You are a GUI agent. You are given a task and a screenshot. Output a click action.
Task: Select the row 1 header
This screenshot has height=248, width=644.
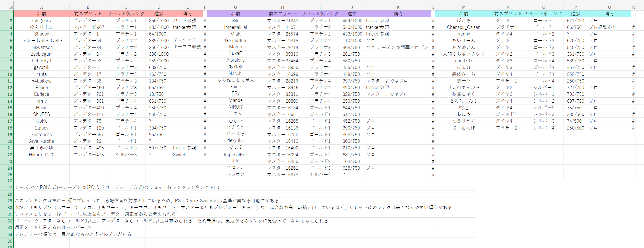(7, 14)
